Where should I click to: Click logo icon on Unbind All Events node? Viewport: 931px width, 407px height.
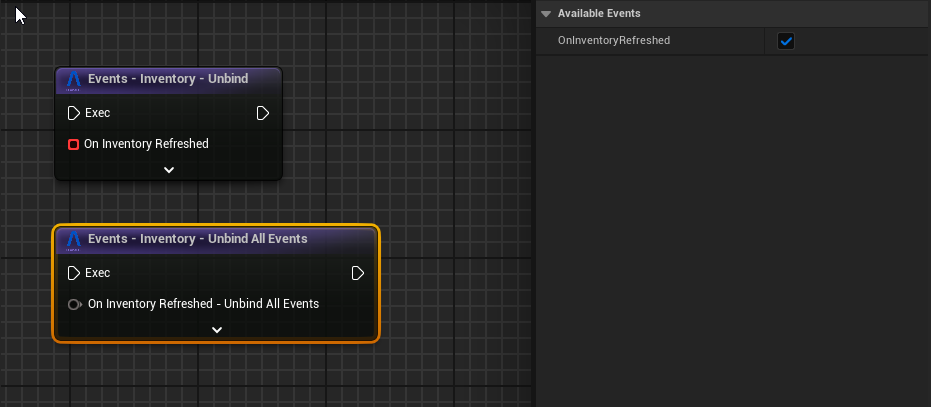pos(73,240)
